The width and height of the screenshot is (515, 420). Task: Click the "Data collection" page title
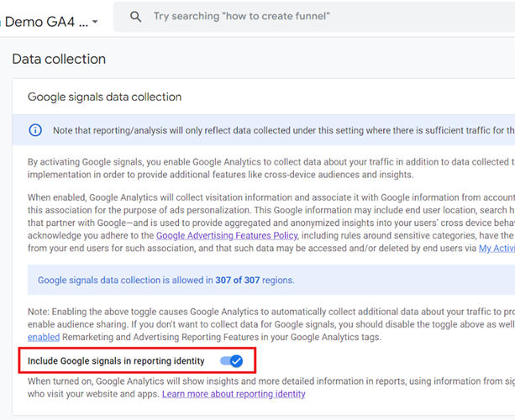[x=59, y=59]
